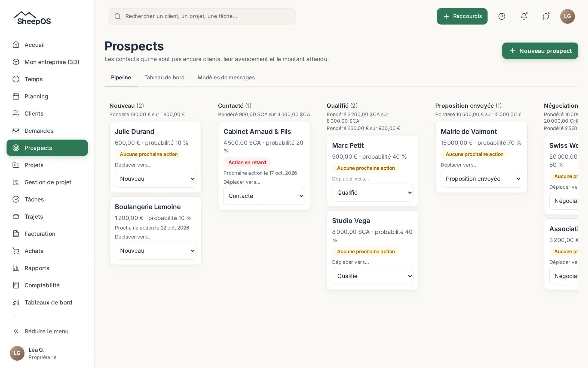588x368 pixels.
Task: Click the Facturation document icon
Action: 16,234
